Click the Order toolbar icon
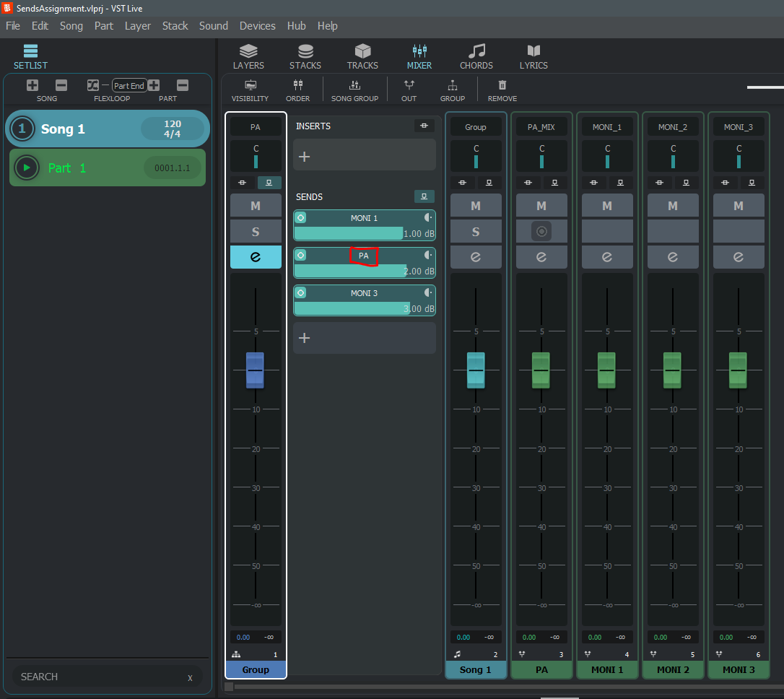 (x=297, y=85)
